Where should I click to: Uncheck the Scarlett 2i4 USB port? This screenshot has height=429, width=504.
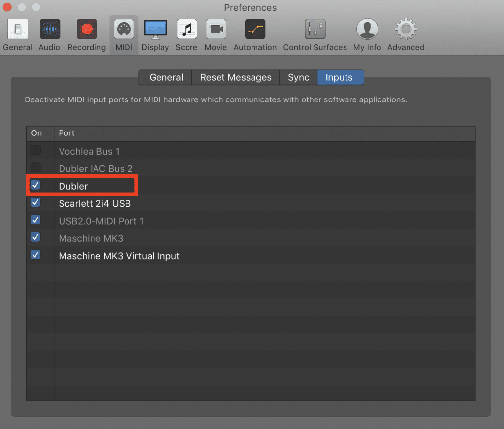(35, 202)
